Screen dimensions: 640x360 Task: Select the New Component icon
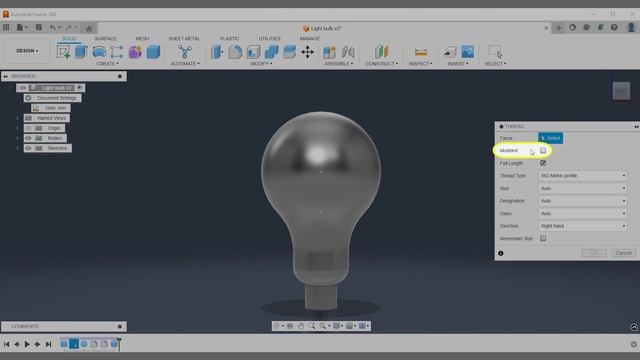[329, 52]
